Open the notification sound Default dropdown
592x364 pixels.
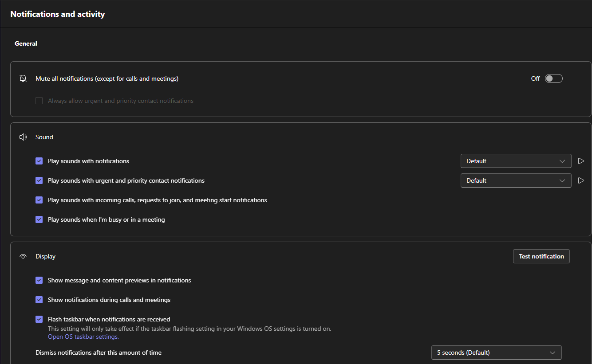[516, 161]
